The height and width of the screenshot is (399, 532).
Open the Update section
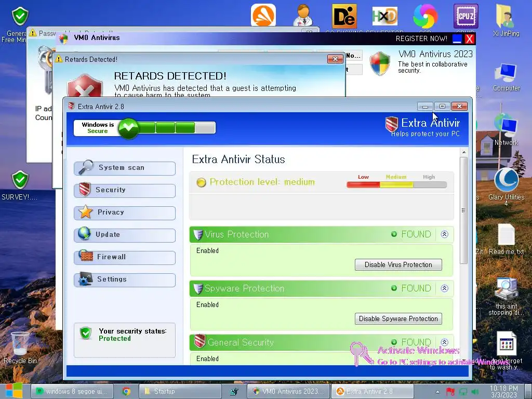coord(125,235)
